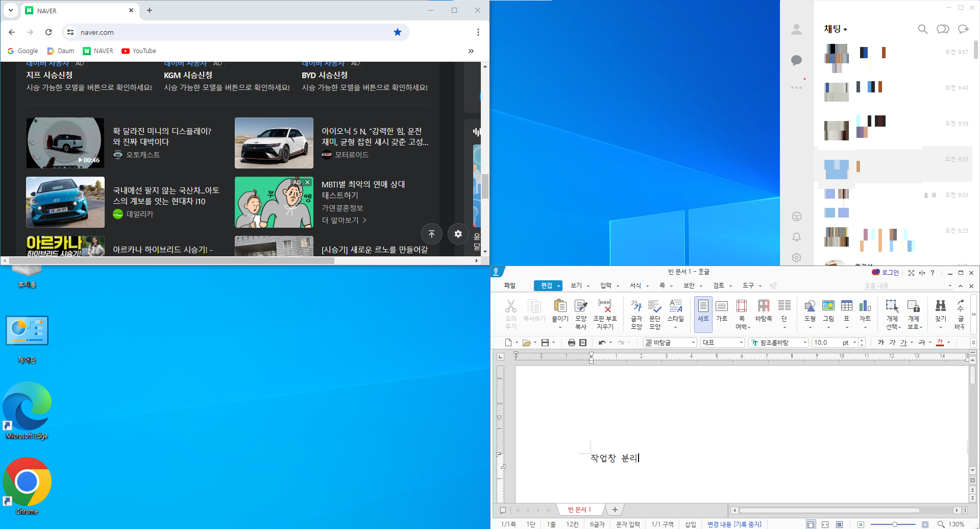Screen dimensions: 980x529
Task: Click the Paste (붙이기) icon in Hangul
Action: [x=560, y=310]
